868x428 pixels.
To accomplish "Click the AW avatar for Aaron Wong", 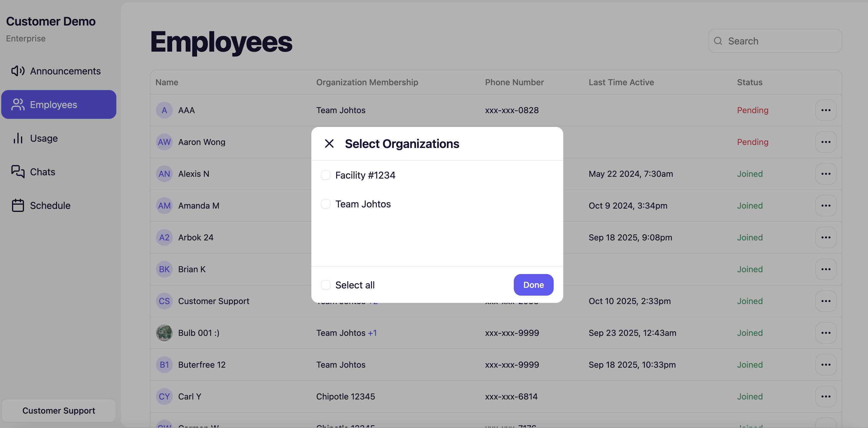I will (164, 142).
